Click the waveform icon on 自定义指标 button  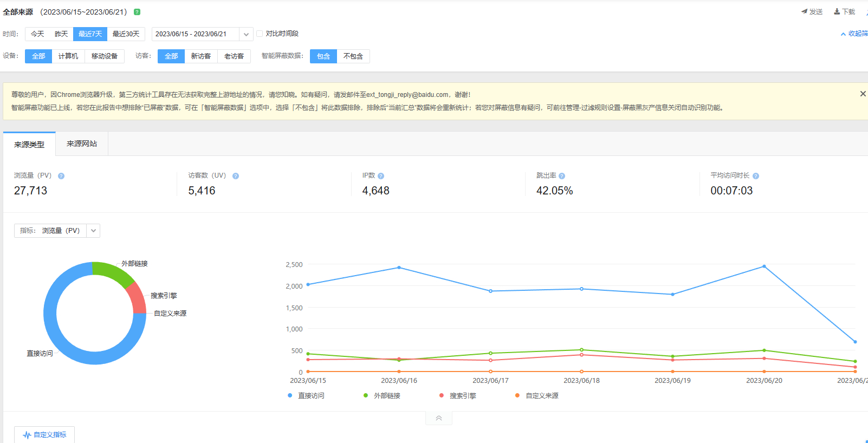pos(27,435)
